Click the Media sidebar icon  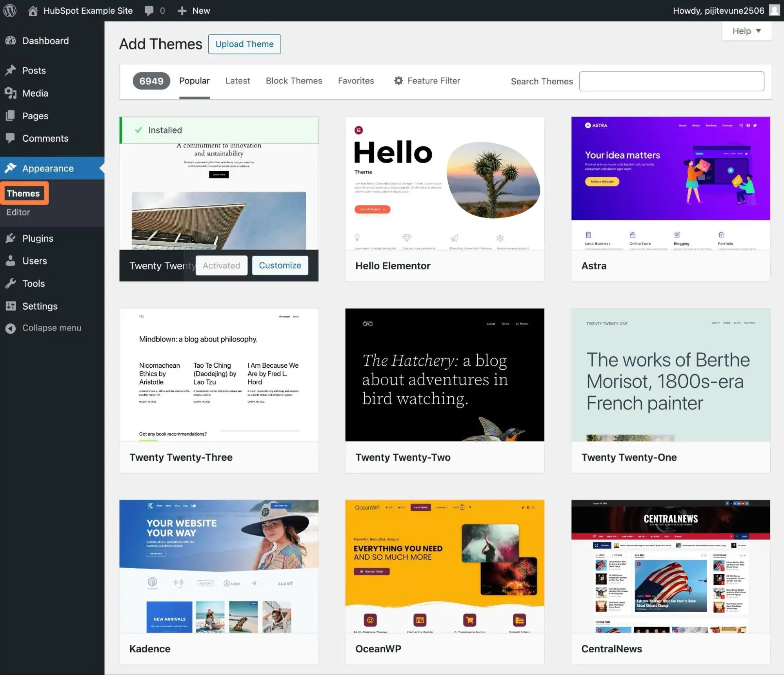[x=11, y=93]
